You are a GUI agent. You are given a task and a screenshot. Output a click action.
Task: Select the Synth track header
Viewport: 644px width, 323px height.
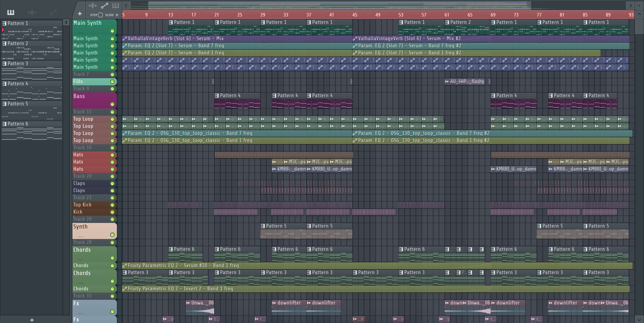(x=95, y=231)
